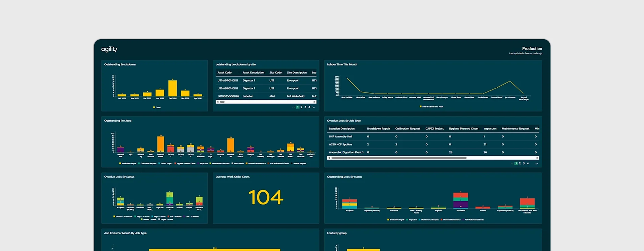Select the Anaerobic Digestion Plant 1 row

[x=433, y=152]
